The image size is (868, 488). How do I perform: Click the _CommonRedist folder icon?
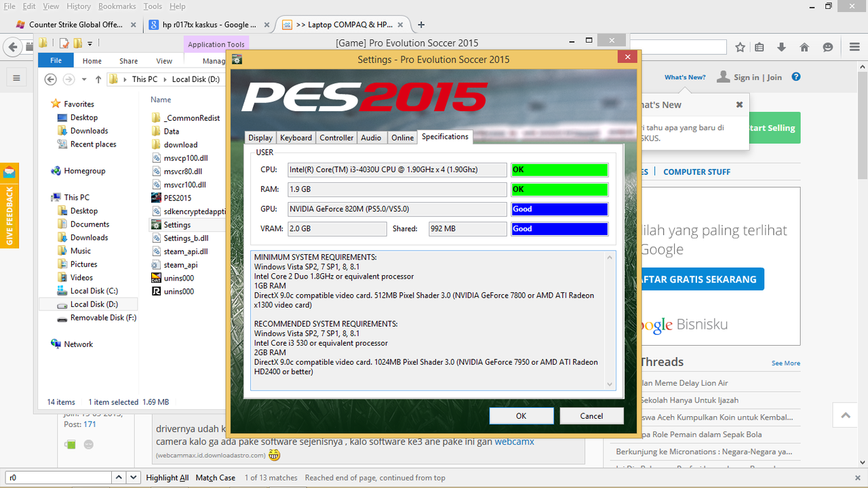click(x=157, y=118)
